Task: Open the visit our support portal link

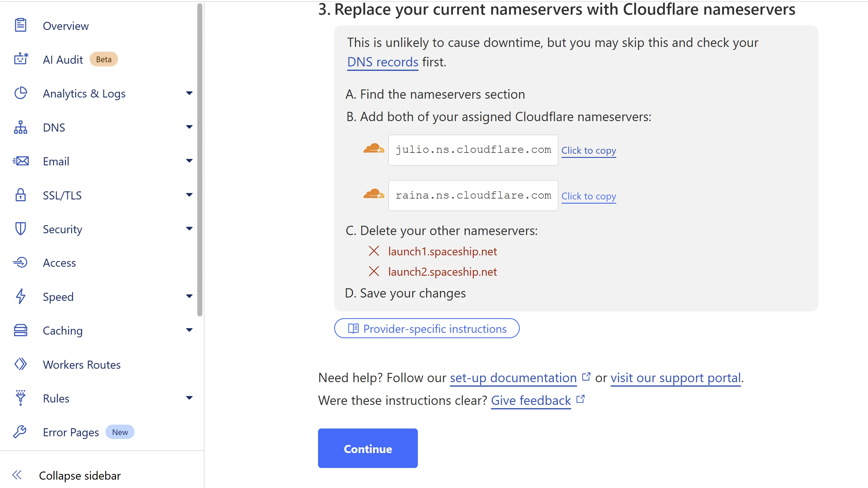Action: (x=676, y=378)
